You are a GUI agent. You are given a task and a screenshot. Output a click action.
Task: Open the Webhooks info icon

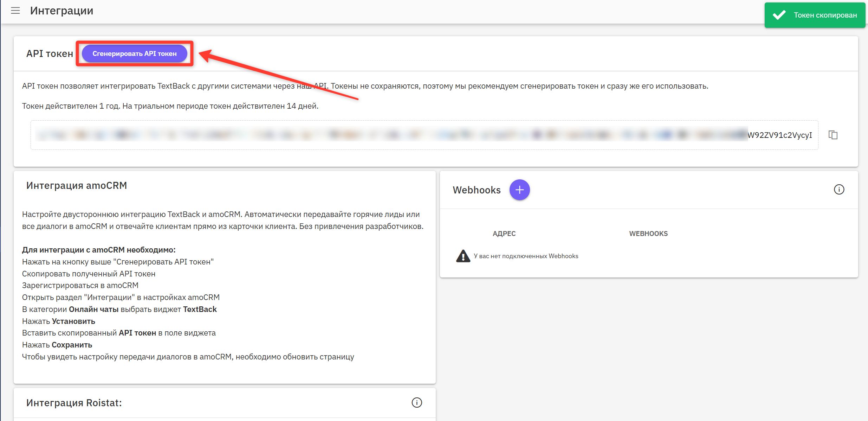pos(839,190)
